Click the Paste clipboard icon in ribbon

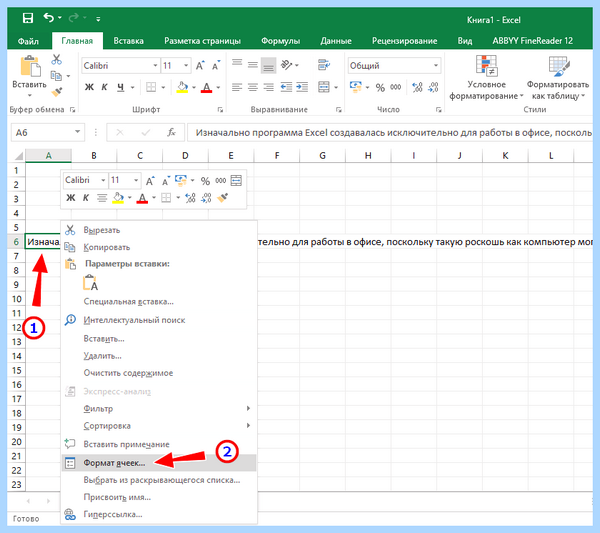point(30,66)
